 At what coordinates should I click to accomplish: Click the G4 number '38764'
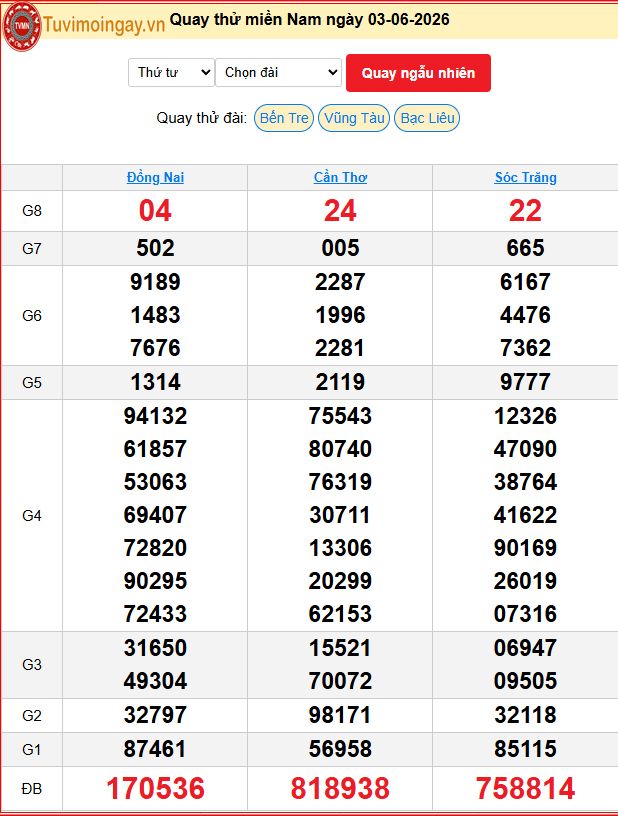click(x=525, y=482)
